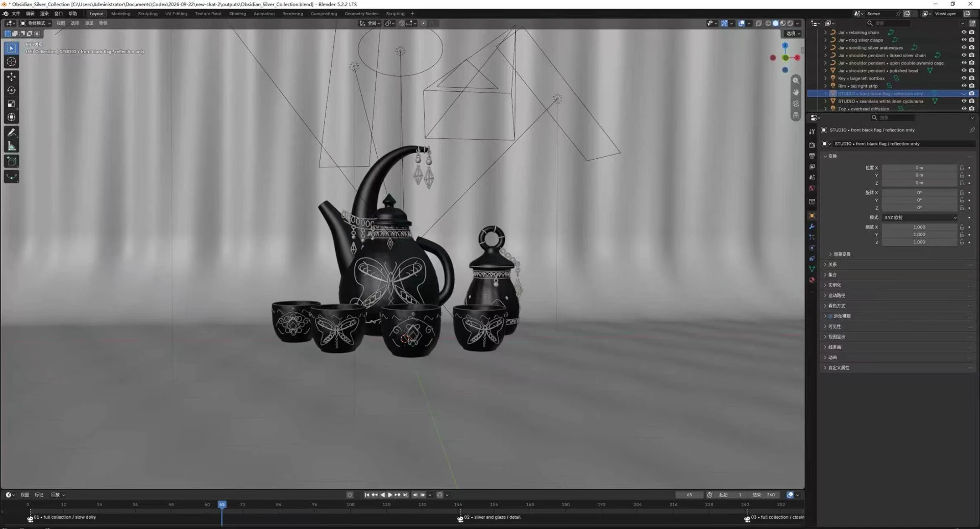Click the play animation button
The height and width of the screenshot is (529, 980).
(390, 495)
